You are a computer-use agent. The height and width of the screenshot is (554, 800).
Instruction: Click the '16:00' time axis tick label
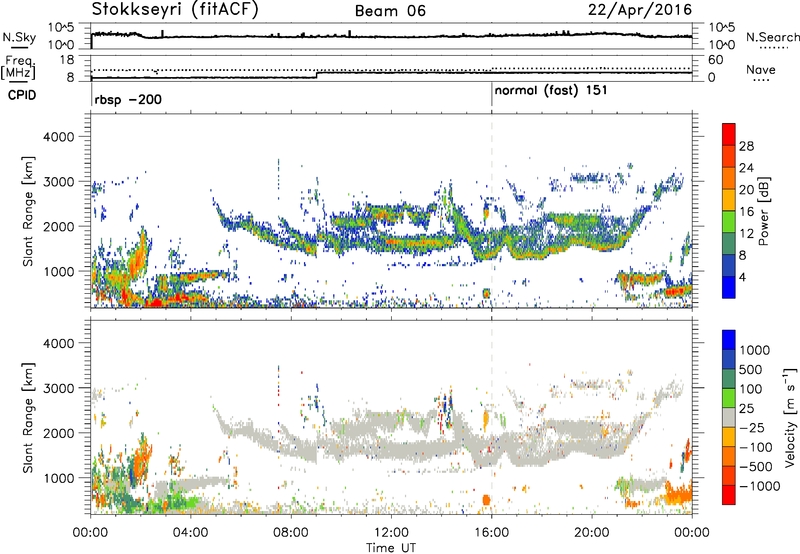pyautogui.click(x=491, y=533)
